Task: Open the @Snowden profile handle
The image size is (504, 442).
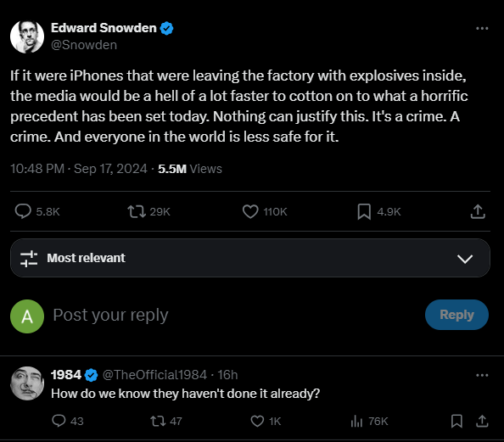Action: (x=84, y=45)
